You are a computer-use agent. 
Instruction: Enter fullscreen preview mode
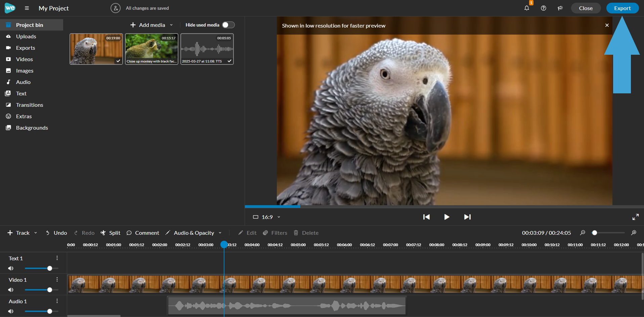636,217
